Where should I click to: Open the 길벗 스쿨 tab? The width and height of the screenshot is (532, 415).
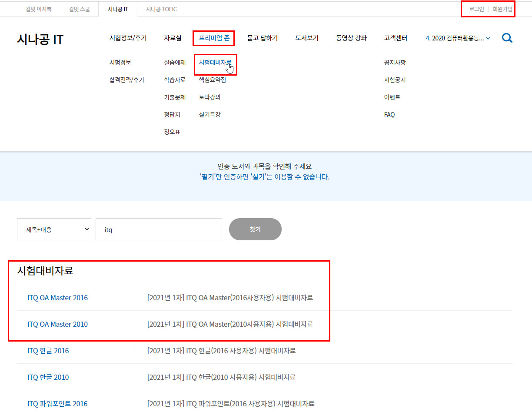(x=79, y=9)
